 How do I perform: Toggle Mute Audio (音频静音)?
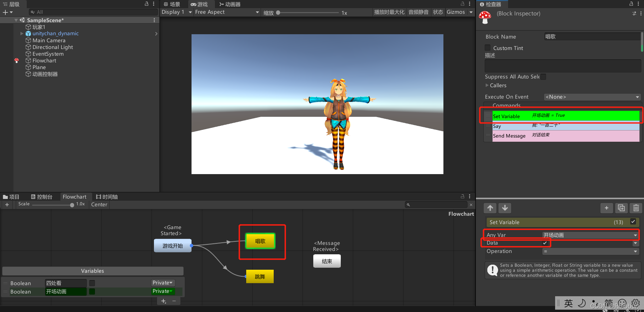(x=418, y=12)
